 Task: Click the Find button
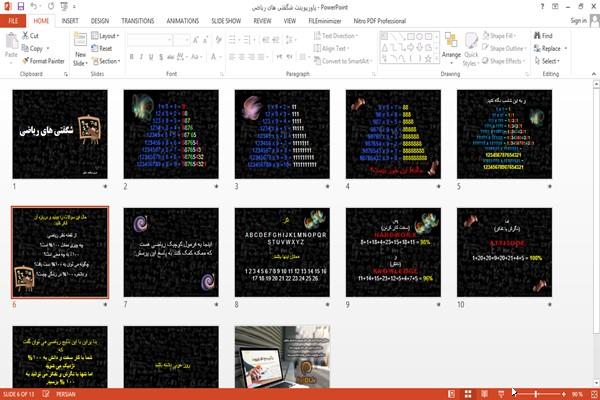tap(543, 36)
